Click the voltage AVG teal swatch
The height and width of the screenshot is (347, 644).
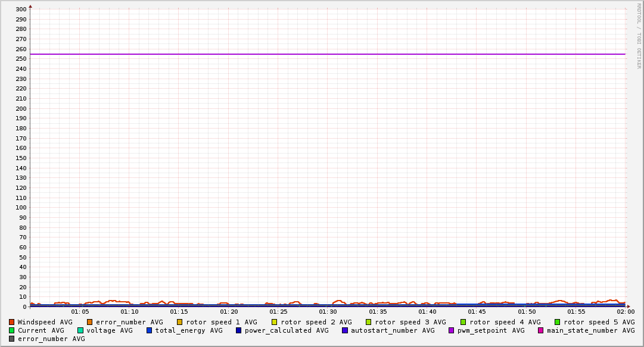tap(80, 330)
